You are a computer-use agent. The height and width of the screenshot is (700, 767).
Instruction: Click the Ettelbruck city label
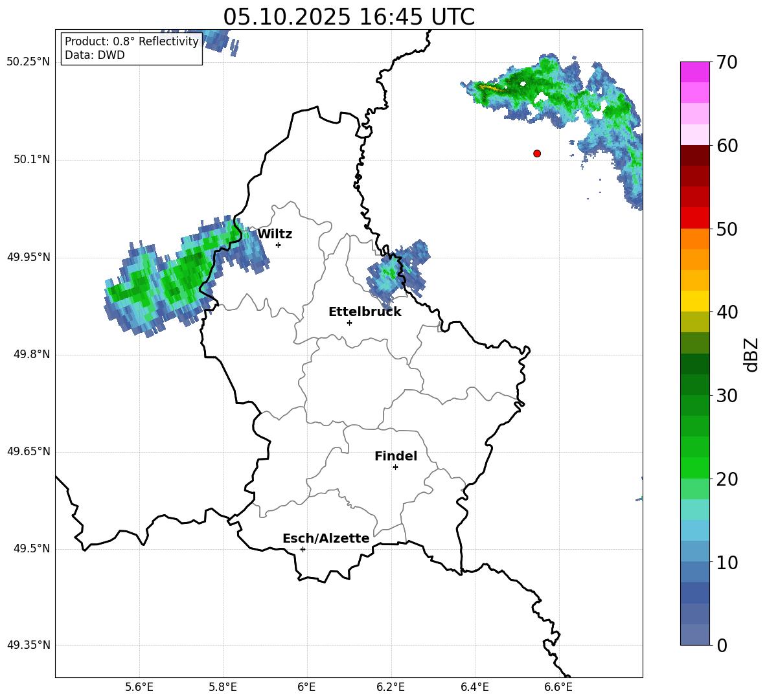point(365,312)
